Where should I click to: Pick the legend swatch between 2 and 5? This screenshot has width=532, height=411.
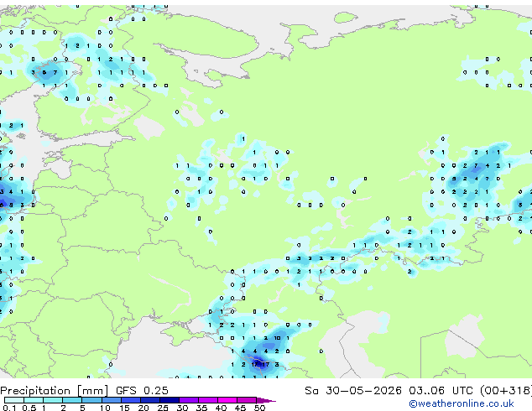[72, 400]
